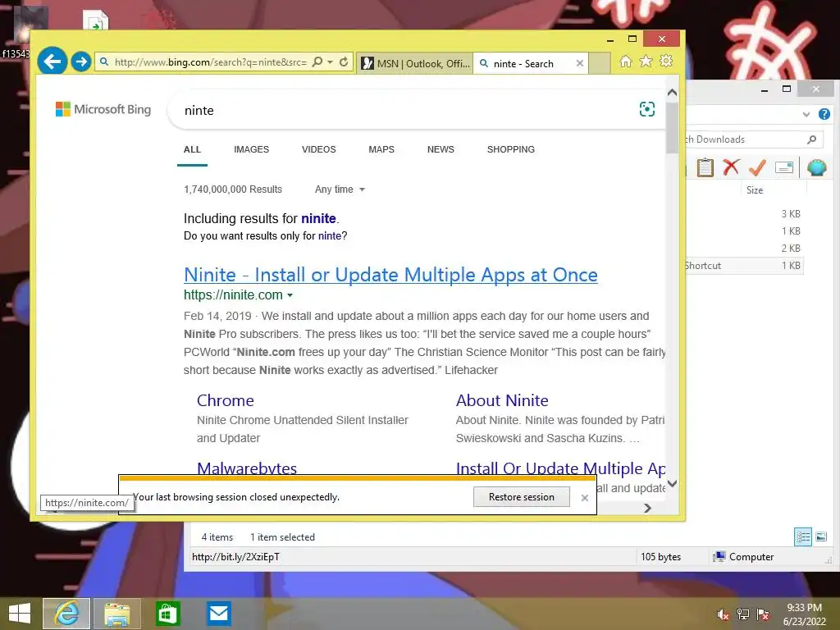Image resolution: width=840 pixels, height=630 pixels.
Task: Open the Windows Store taskbar icon
Action: (167, 614)
